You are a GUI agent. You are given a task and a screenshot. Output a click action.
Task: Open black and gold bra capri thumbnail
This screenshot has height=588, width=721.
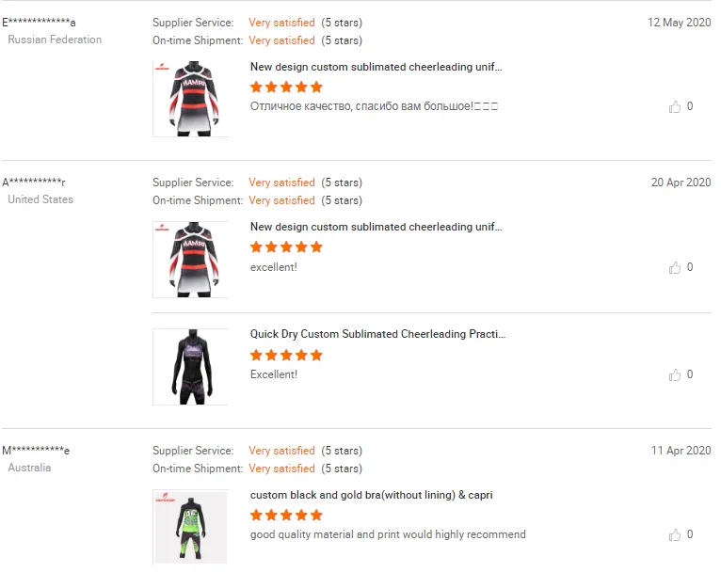point(190,527)
